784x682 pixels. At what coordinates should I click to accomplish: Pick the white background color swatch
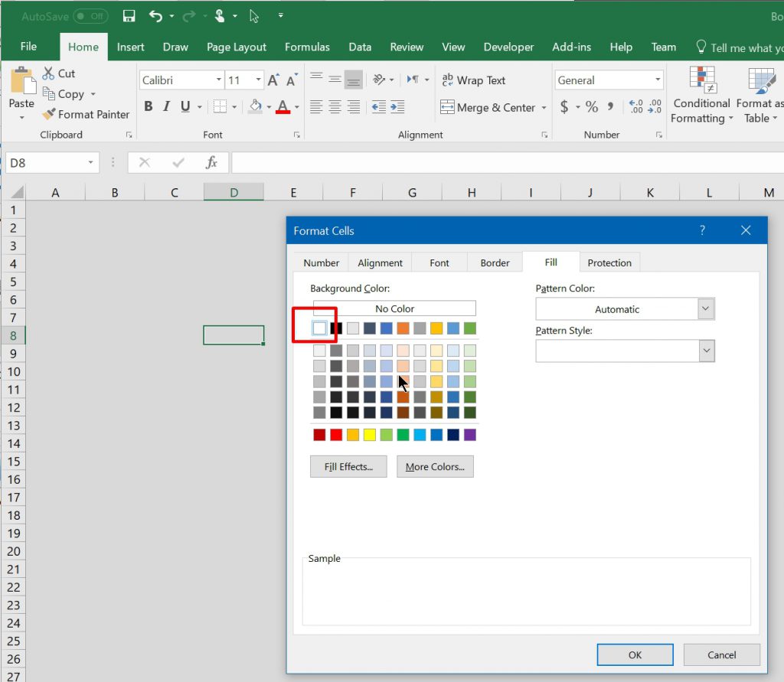(319, 328)
